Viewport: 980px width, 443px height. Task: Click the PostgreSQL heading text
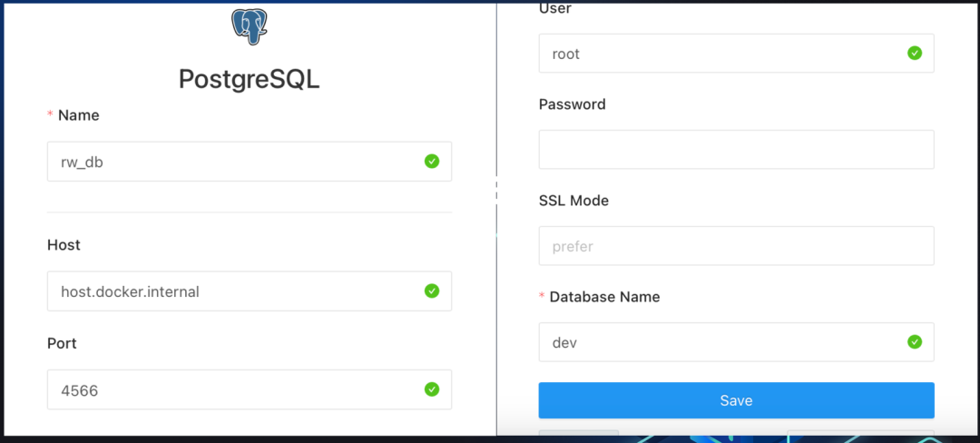tap(250, 80)
